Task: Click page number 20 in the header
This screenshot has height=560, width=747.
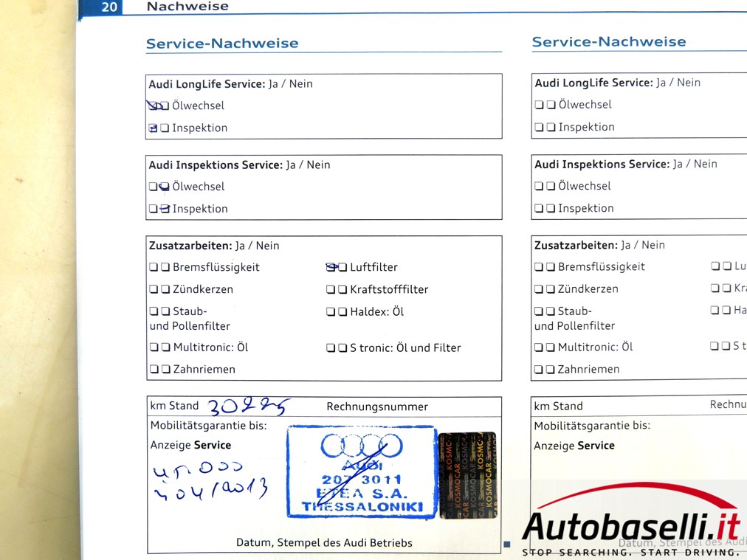Action: (x=109, y=7)
